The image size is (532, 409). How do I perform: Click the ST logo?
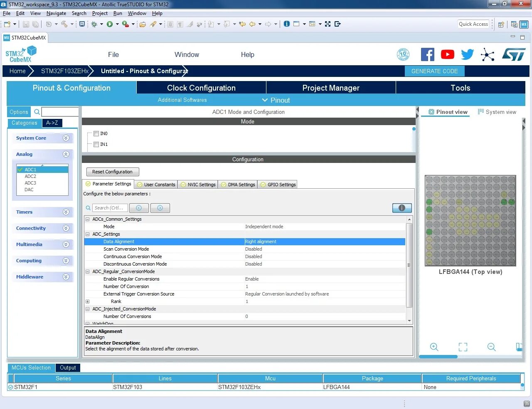(514, 54)
